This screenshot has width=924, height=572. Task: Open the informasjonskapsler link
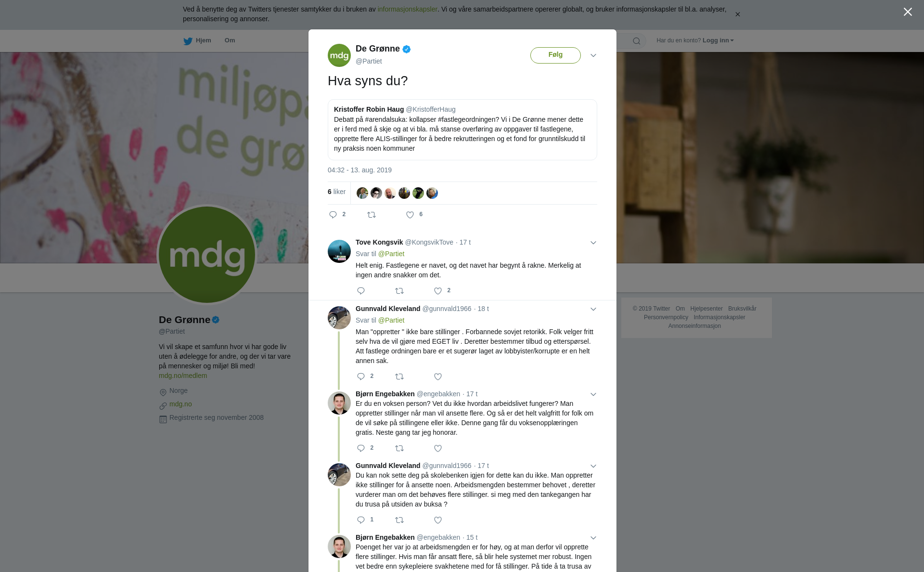click(407, 9)
